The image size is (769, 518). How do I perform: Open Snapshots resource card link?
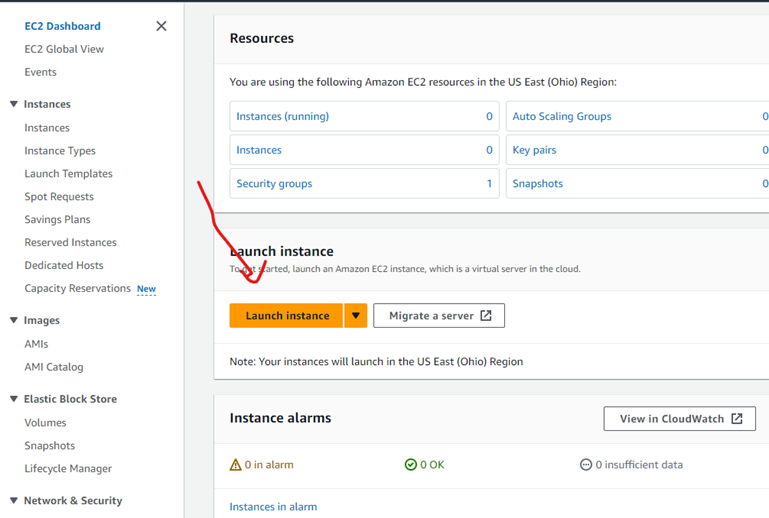(x=538, y=183)
